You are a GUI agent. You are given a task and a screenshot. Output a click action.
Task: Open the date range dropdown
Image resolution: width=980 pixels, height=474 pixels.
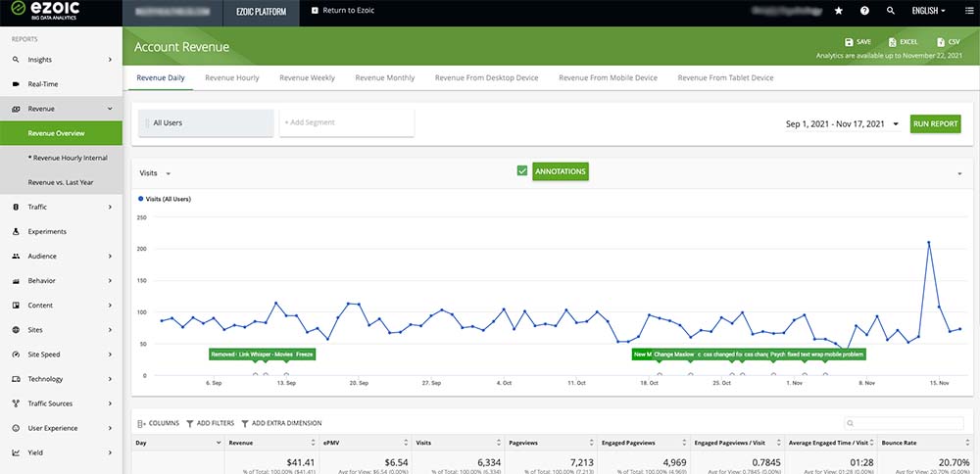(x=843, y=124)
